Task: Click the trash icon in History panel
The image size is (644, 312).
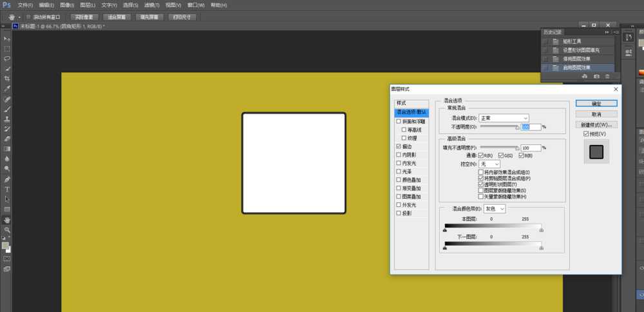Action: tap(607, 77)
